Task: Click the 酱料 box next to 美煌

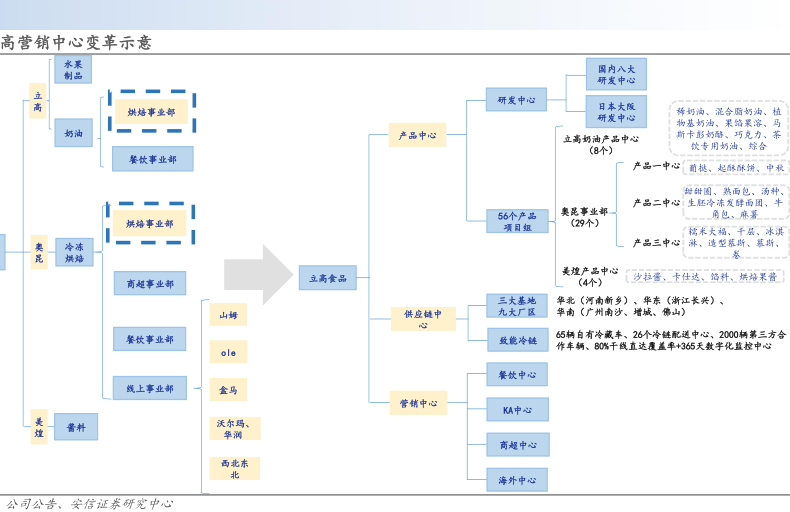Action: (76, 427)
